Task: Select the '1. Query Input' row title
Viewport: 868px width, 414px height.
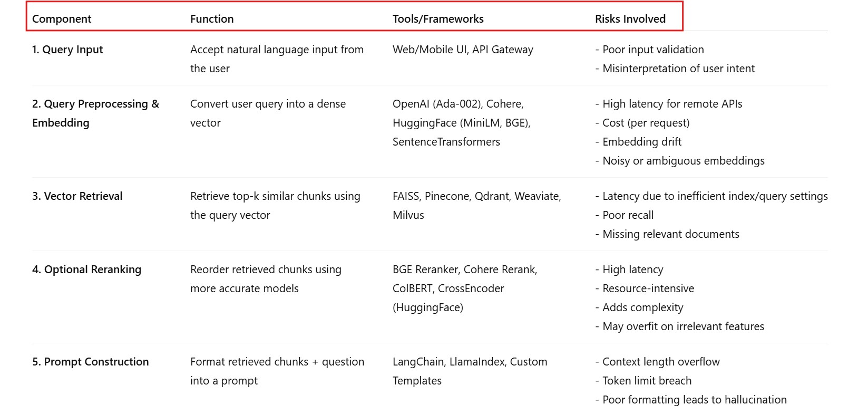Action: pos(67,50)
